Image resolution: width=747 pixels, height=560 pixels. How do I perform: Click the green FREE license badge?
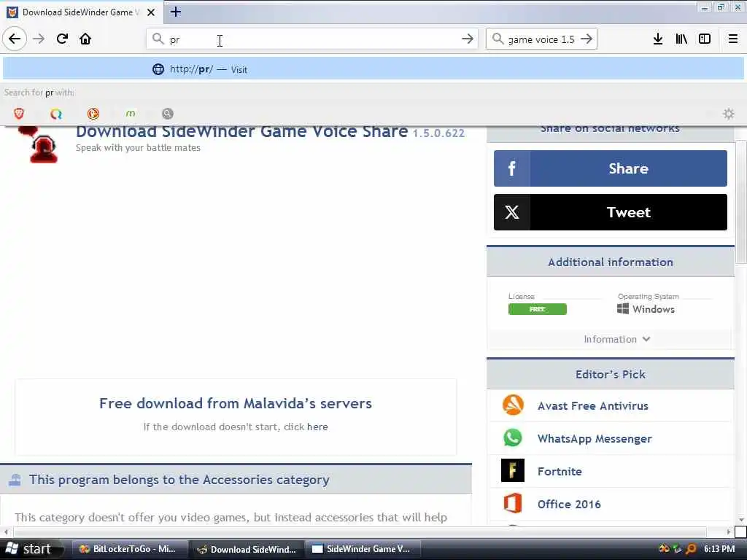[538, 309]
